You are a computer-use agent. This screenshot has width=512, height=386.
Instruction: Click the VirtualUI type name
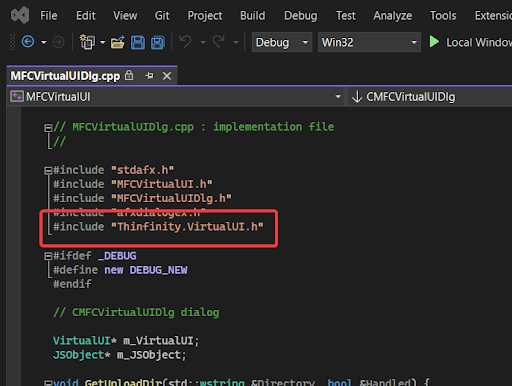point(81,341)
